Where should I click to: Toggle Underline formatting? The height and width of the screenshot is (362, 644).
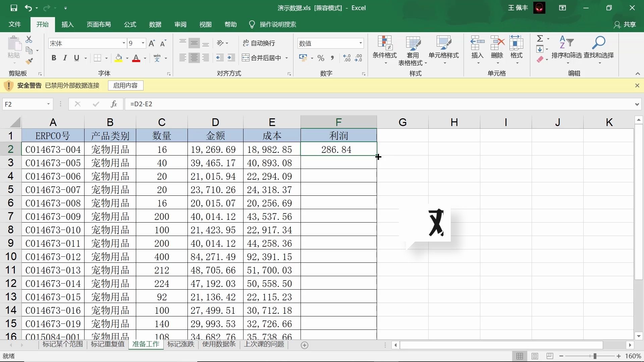click(76, 58)
